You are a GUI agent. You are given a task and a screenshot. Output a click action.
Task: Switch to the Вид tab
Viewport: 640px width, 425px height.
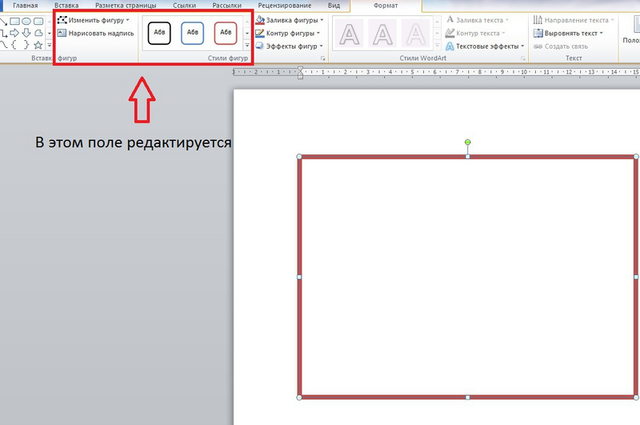334,6
